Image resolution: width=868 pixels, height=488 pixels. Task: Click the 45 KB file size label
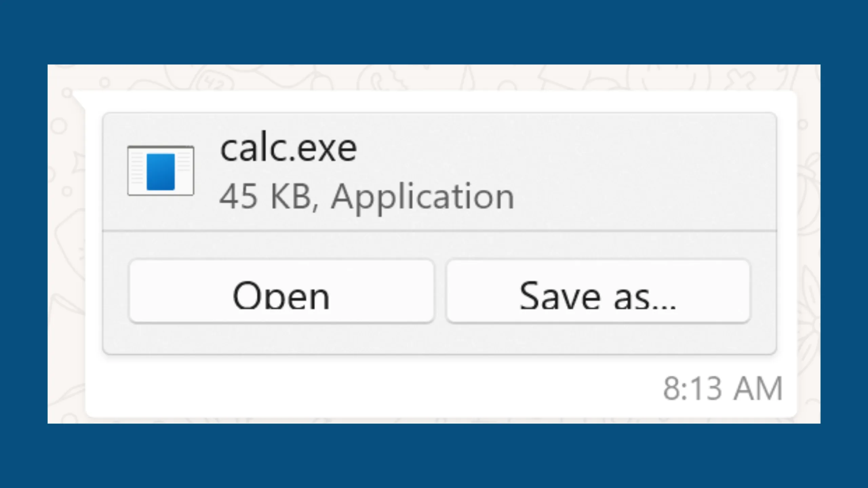265,197
